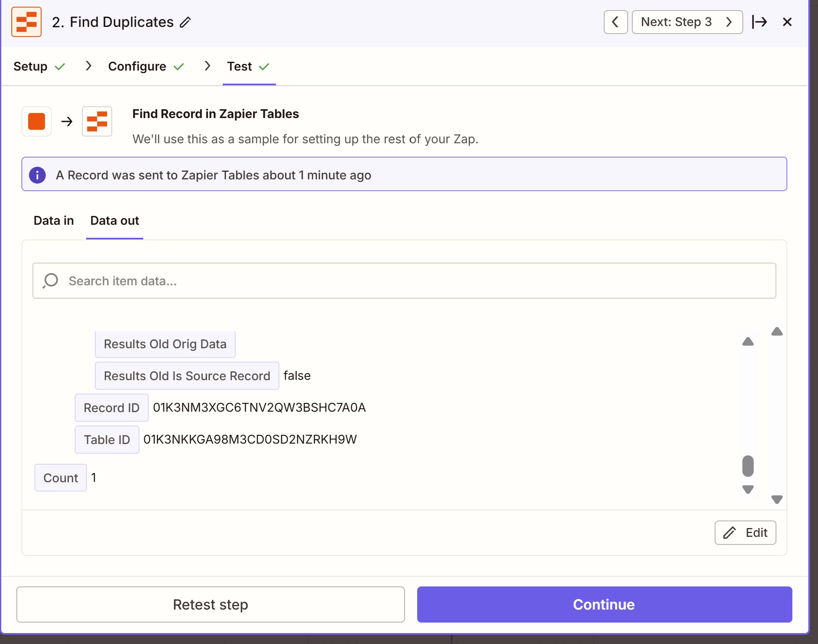This screenshot has width=818, height=644.
Task: Click Find Record in Zapier Tables heading
Action: click(x=216, y=114)
